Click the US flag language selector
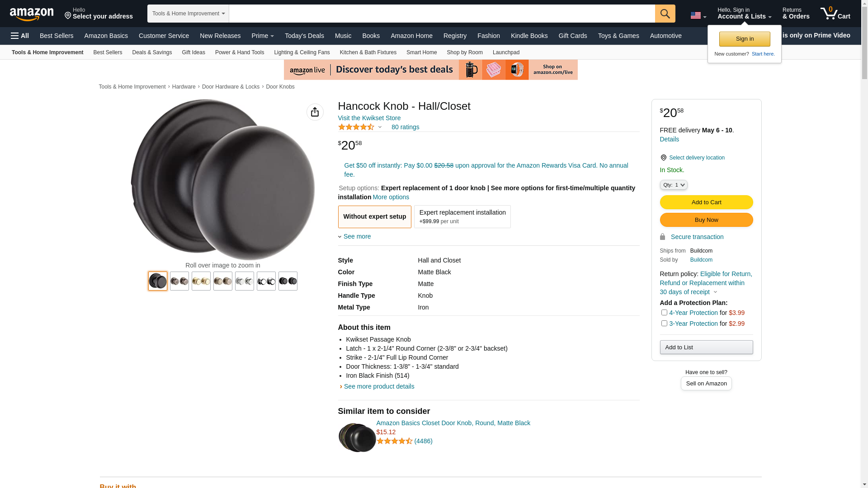The height and width of the screenshot is (488, 868). 698,16
